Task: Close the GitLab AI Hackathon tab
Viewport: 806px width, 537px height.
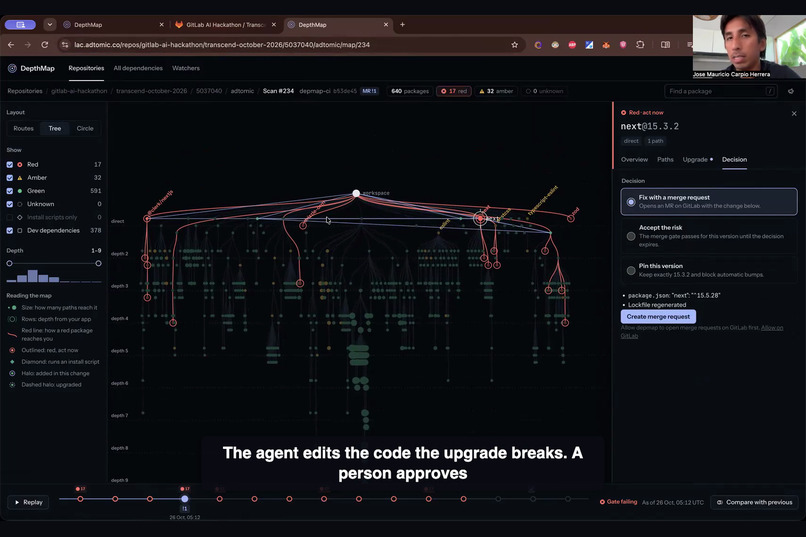Action: (x=273, y=24)
